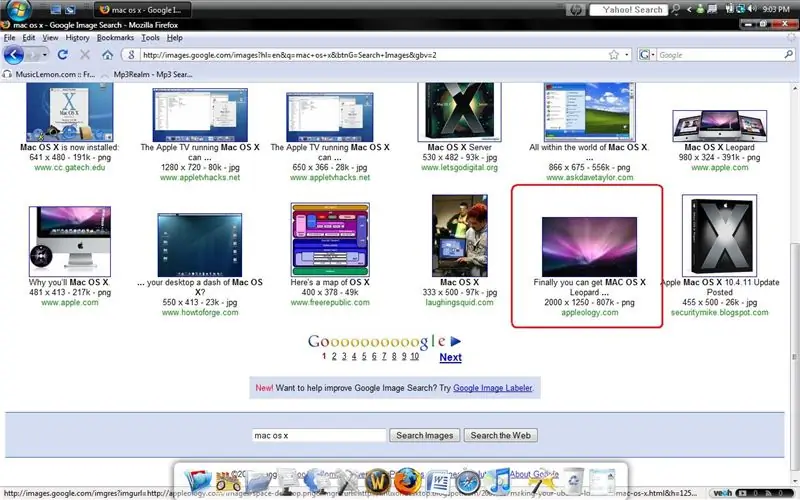Open the File menu

click(9, 38)
